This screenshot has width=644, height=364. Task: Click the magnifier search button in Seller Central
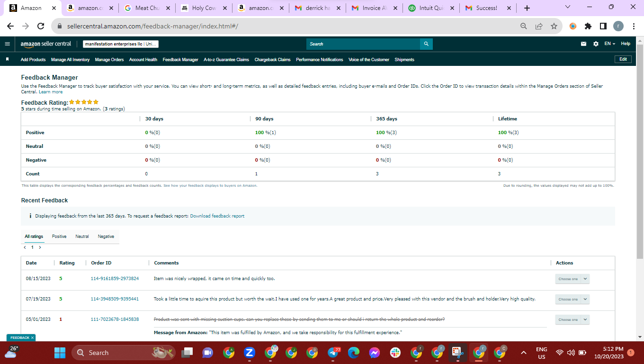(426, 44)
